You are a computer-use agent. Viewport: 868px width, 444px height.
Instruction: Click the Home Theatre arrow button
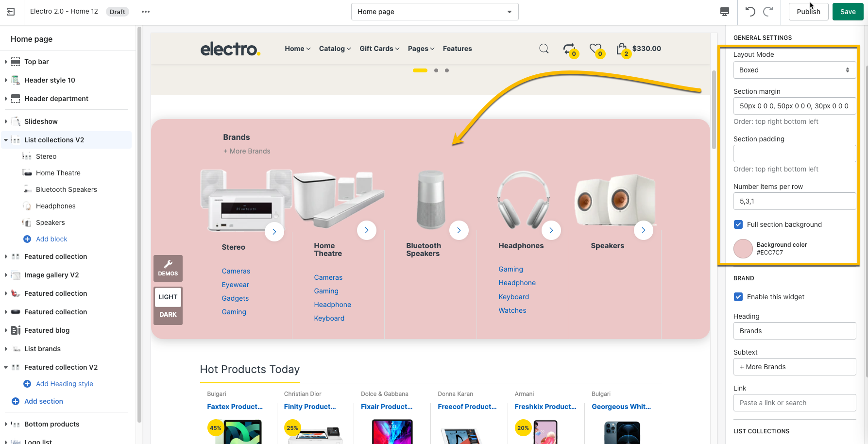pyautogui.click(x=367, y=230)
